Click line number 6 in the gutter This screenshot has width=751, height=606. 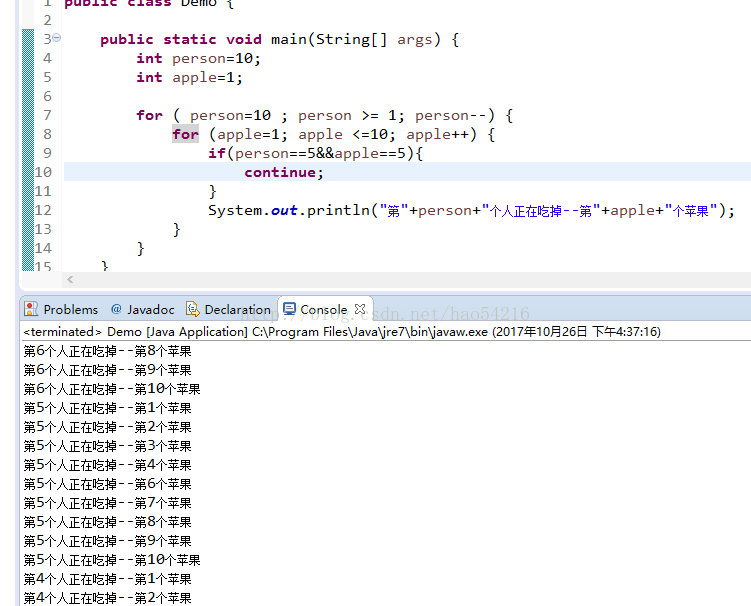(x=47, y=96)
